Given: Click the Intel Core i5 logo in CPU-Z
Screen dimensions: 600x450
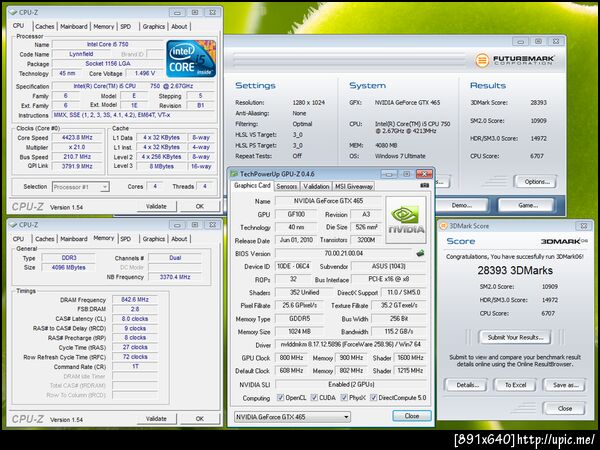Looking at the screenshot, I should pyautogui.click(x=191, y=59).
